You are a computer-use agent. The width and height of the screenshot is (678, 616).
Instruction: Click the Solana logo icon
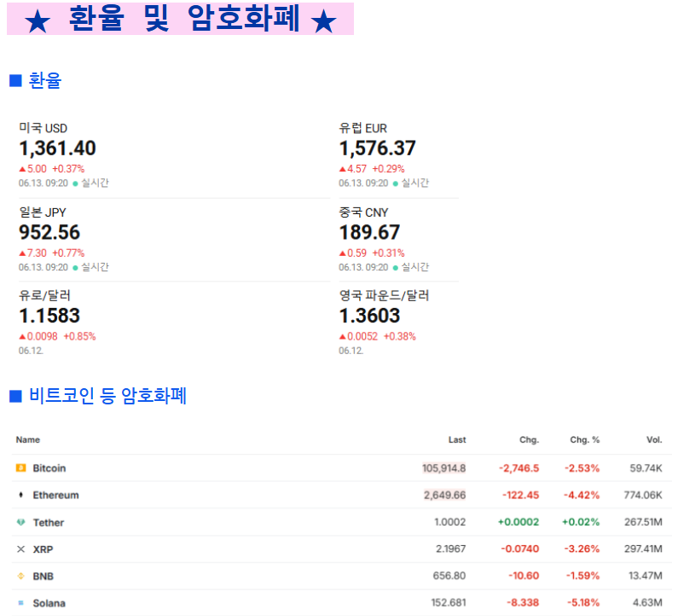click(x=20, y=602)
